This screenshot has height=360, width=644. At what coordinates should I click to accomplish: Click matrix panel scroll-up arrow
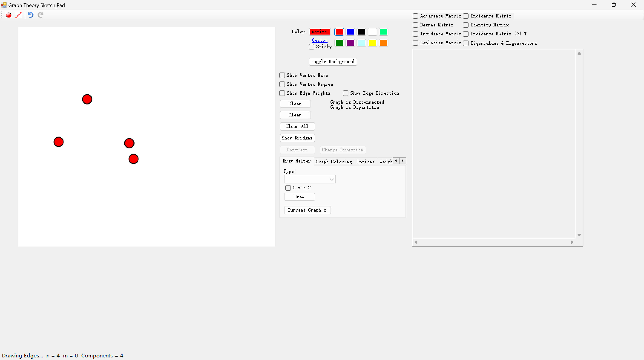click(x=579, y=53)
